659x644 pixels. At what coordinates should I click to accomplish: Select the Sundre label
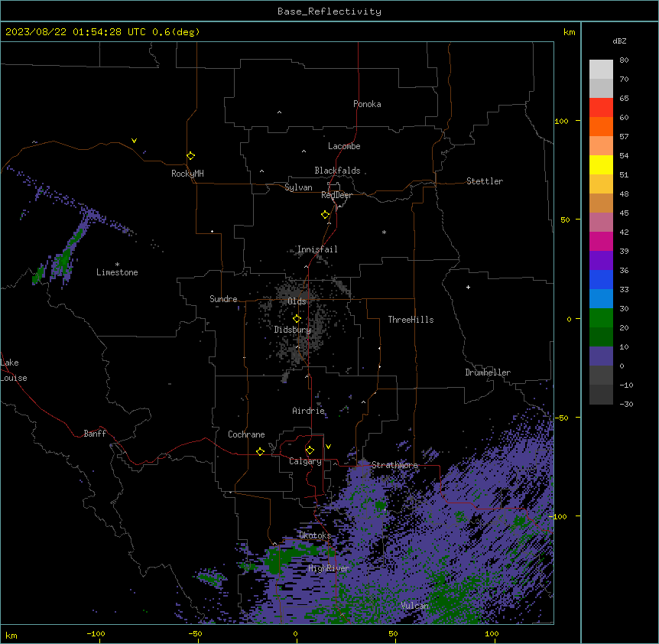tap(223, 299)
